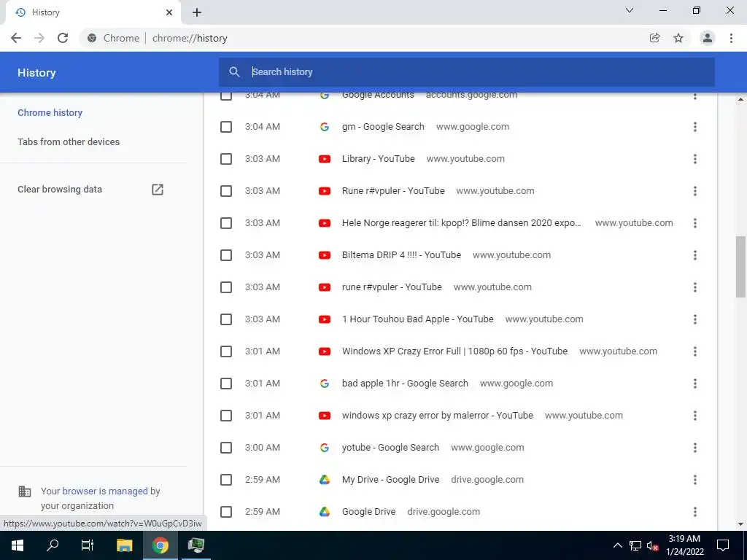
Task: Open actions menu for yotube - Google Search
Action: click(695, 448)
